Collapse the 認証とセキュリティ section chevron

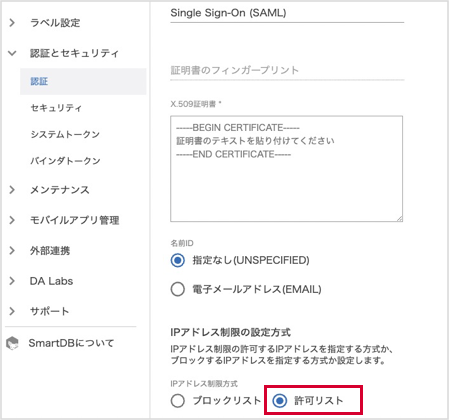click(12, 53)
